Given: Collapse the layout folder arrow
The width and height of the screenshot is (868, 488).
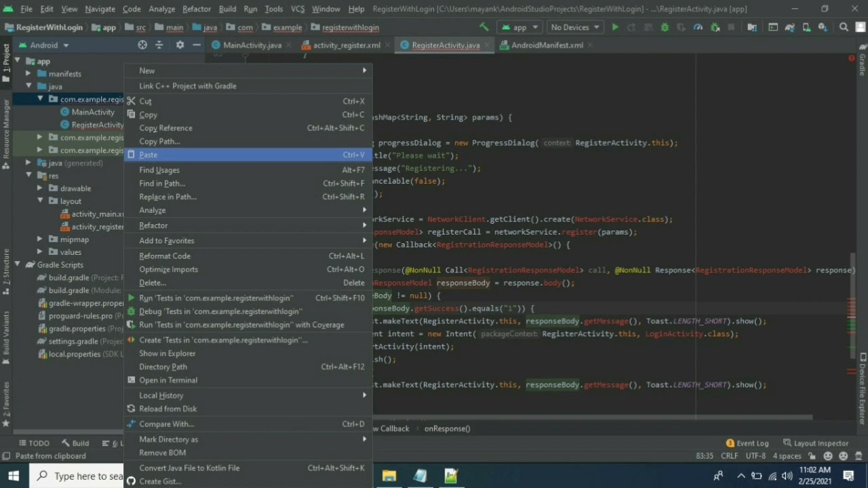Looking at the screenshot, I should 40,201.
